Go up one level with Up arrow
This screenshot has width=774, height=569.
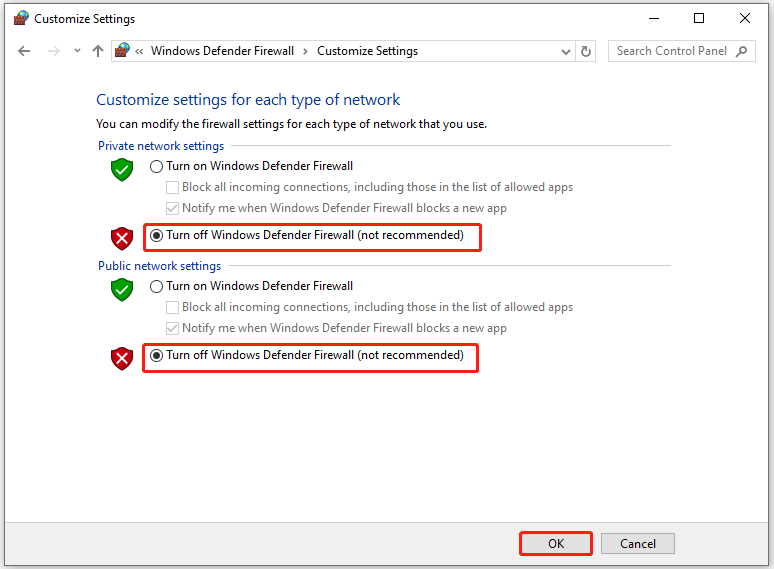pos(98,51)
